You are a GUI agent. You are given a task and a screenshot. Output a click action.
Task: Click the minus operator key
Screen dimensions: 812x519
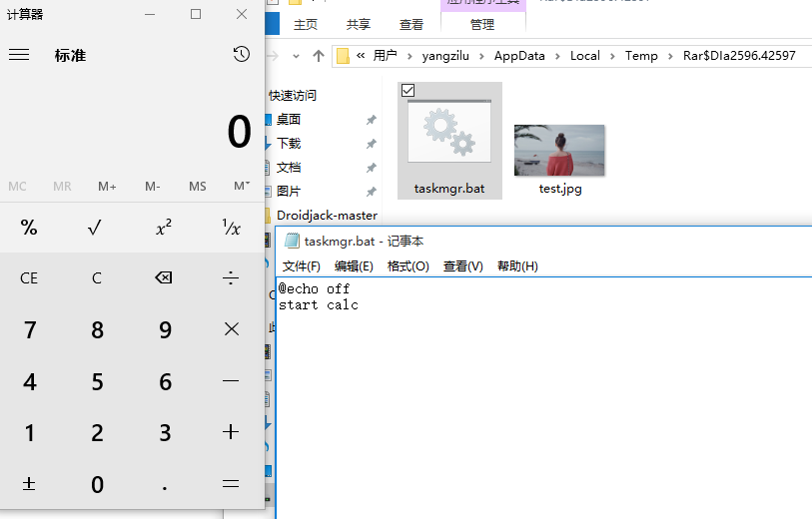point(231,381)
